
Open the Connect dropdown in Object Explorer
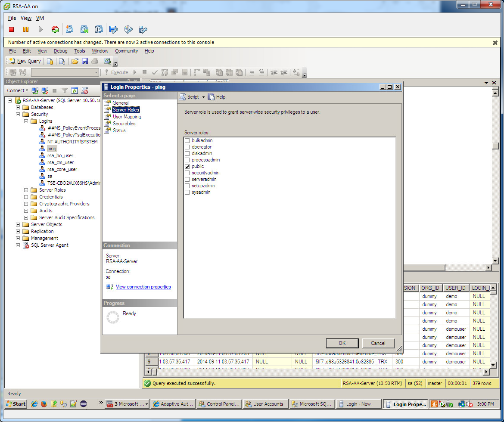pos(17,90)
